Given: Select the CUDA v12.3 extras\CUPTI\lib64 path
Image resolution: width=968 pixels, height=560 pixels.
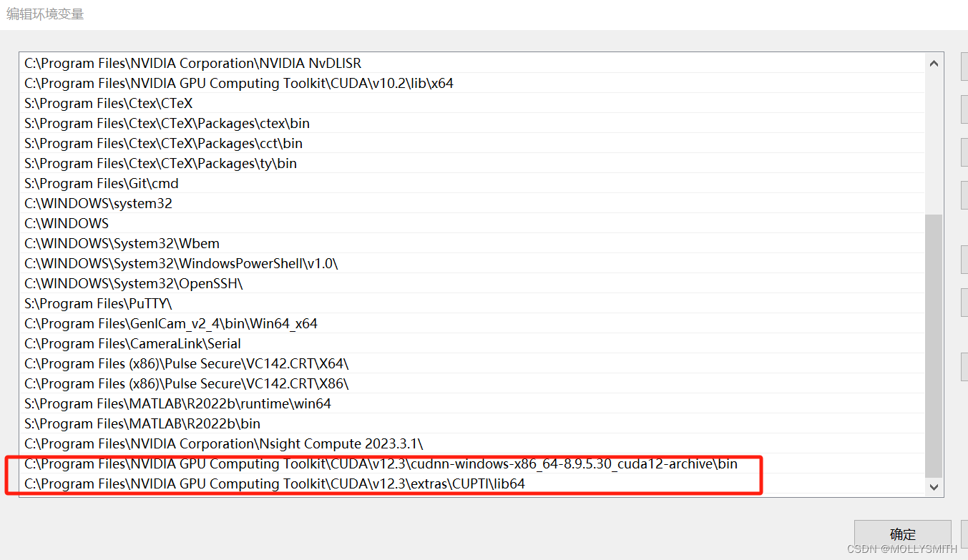Looking at the screenshot, I should (x=472, y=483).
